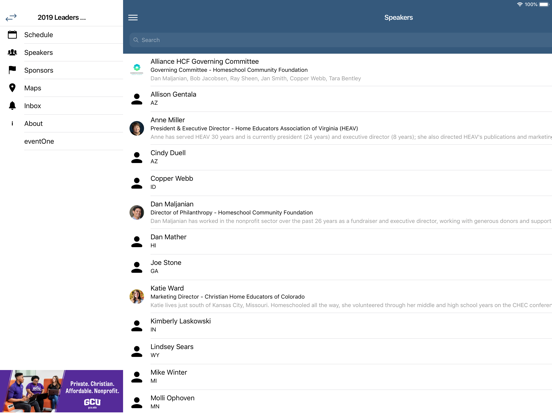The width and height of the screenshot is (552, 414).
Task: Tap the Wi-Fi status icon
Action: click(x=520, y=4)
